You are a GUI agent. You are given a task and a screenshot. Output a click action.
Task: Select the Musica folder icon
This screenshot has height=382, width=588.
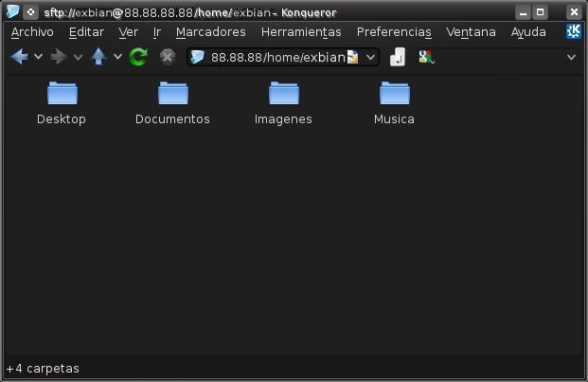coord(395,93)
